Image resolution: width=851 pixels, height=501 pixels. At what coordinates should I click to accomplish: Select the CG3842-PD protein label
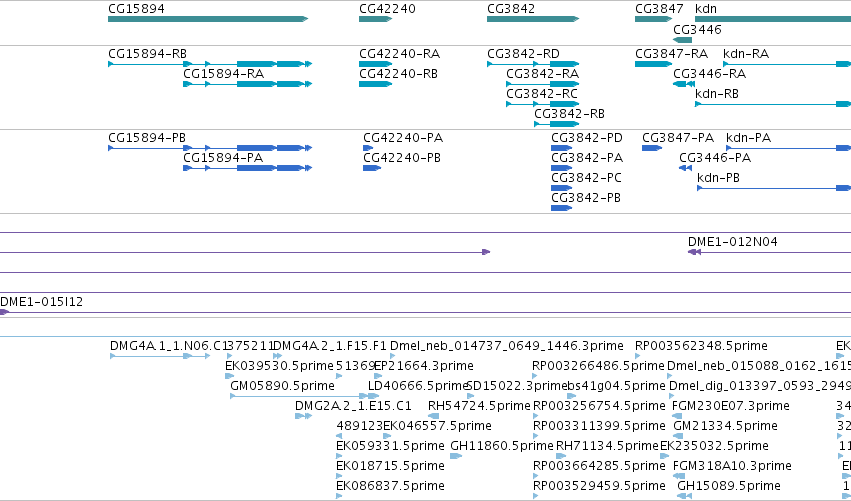(587, 138)
